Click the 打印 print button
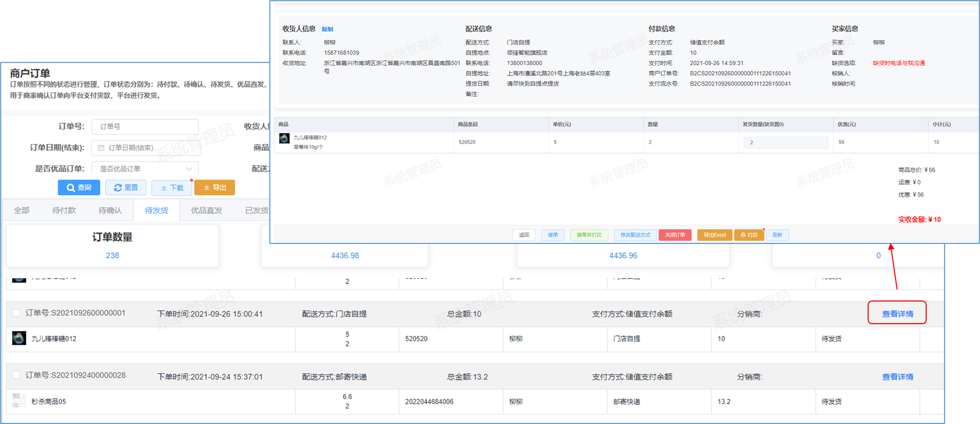 tap(748, 235)
